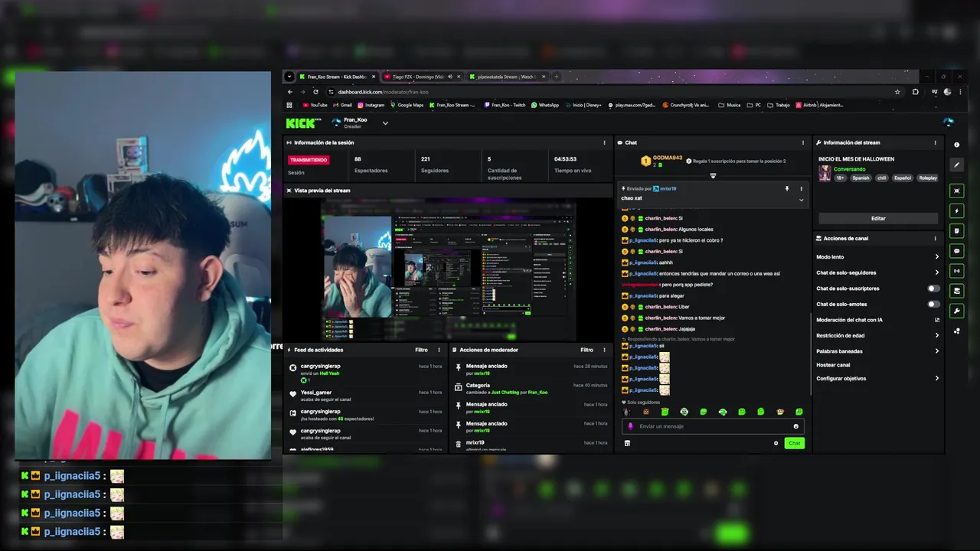The height and width of the screenshot is (551, 980).
Task: Open options menu of Acciones de moderador
Action: point(604,350)
